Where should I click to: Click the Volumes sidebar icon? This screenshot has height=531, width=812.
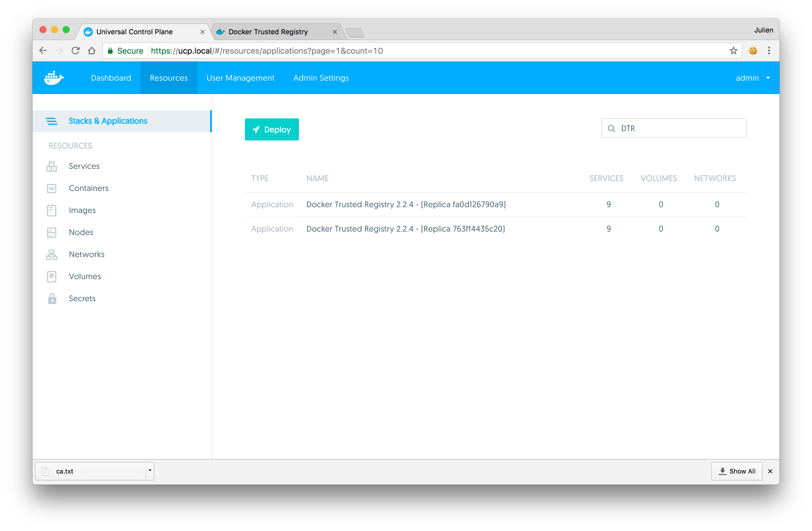coord(52,277)
